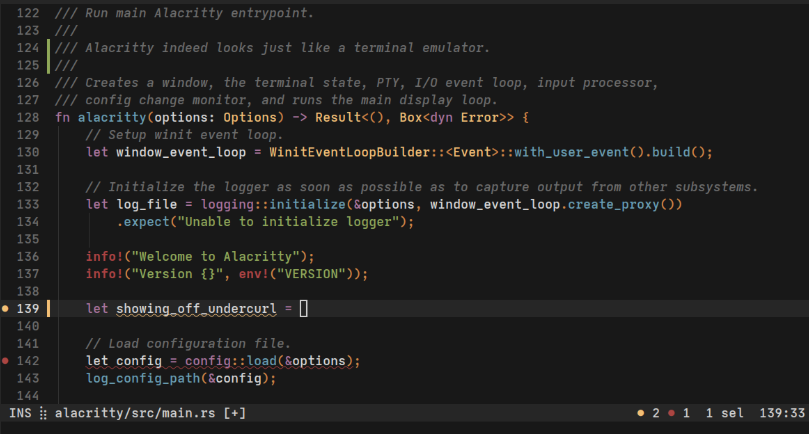Viewport: 809px width, 434px height.
Task: Click the log_file variable on line 133
Action: [x=147, y=204]
